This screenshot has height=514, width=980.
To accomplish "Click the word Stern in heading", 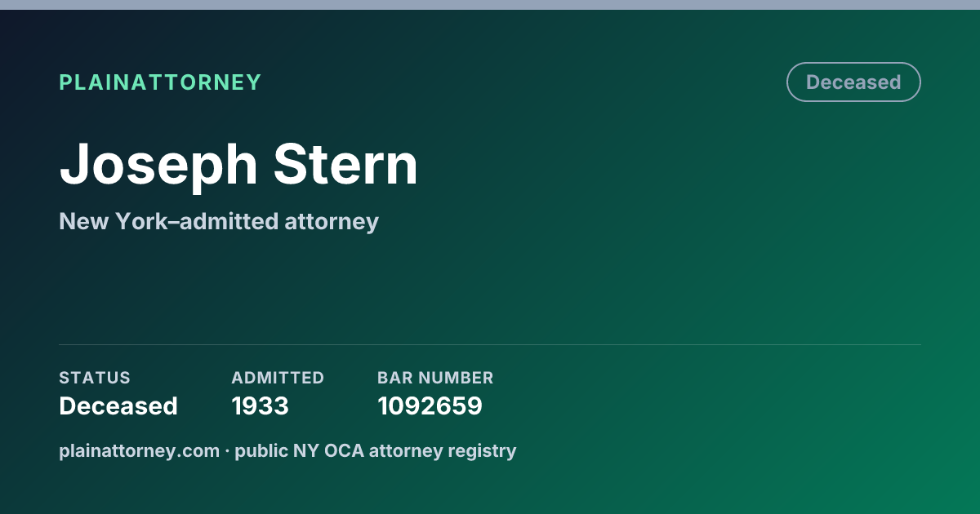I will [345, 164].
